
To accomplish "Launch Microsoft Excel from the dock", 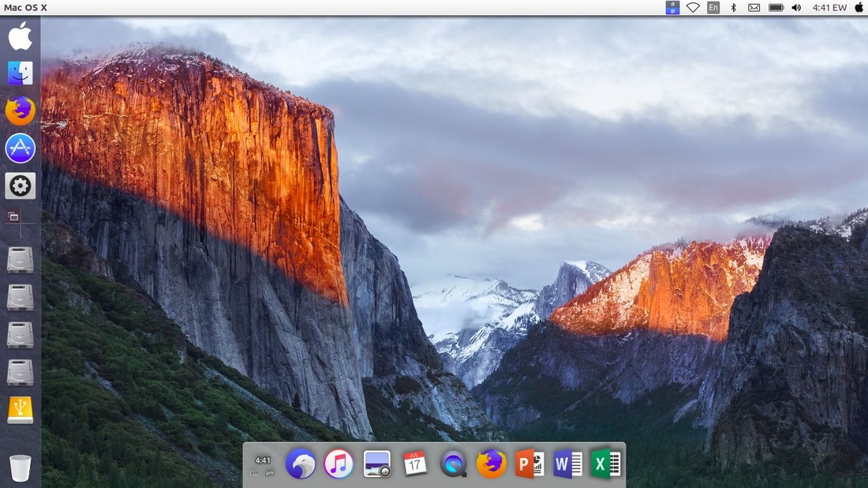I will [x=604, y=464].
